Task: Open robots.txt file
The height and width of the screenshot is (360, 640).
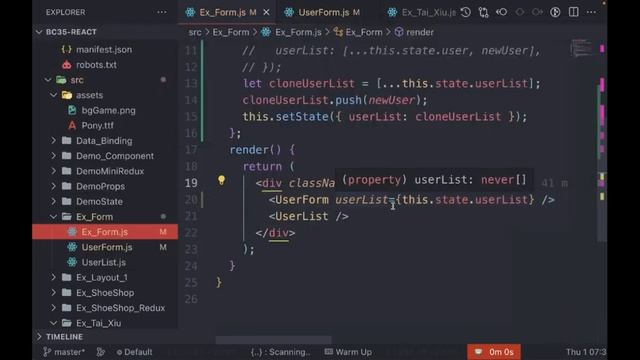Action: [x=96, y=64]
